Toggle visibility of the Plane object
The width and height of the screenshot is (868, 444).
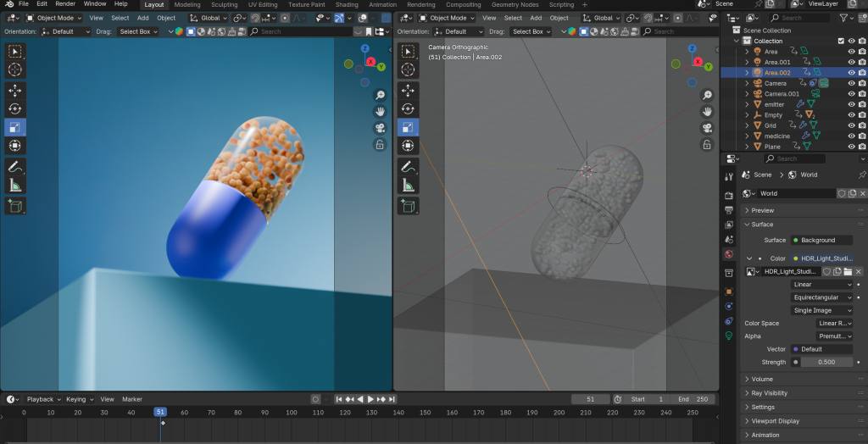pyautogui.click(x=851, y=147)
